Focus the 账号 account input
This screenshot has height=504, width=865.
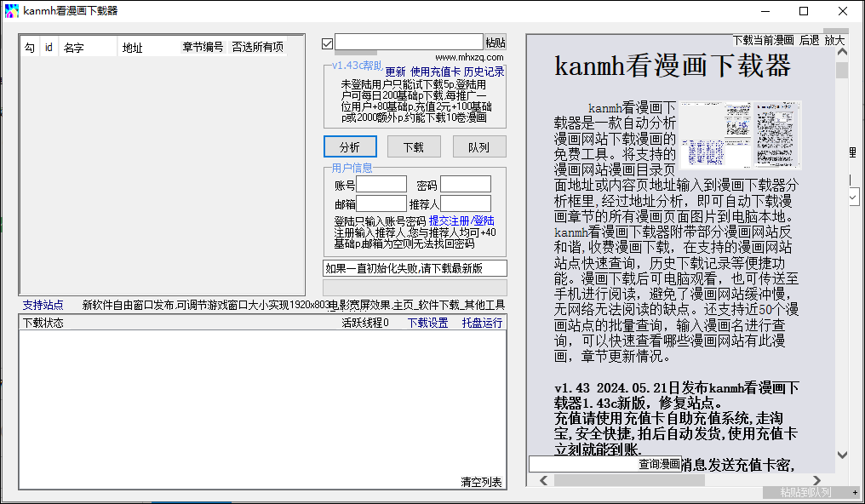[x=381, y=184]
